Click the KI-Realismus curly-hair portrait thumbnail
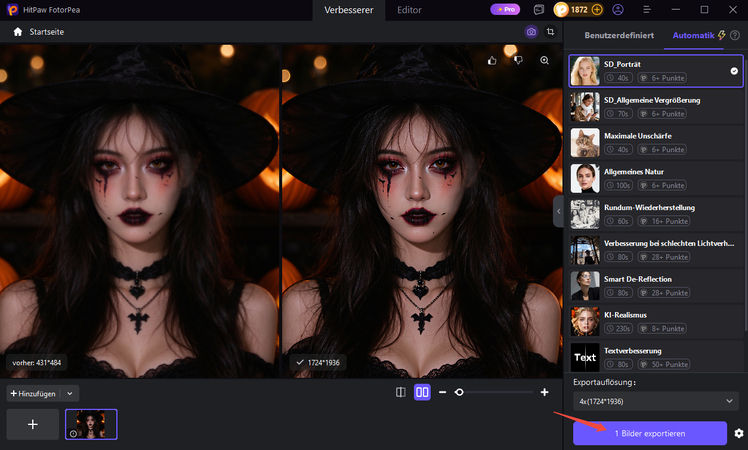Screen dimensions: 748x450 (x=585, y=321)
